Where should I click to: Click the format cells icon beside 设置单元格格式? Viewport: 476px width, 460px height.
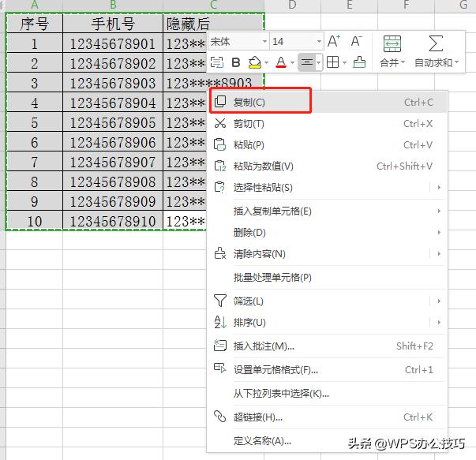coord(220,368)
